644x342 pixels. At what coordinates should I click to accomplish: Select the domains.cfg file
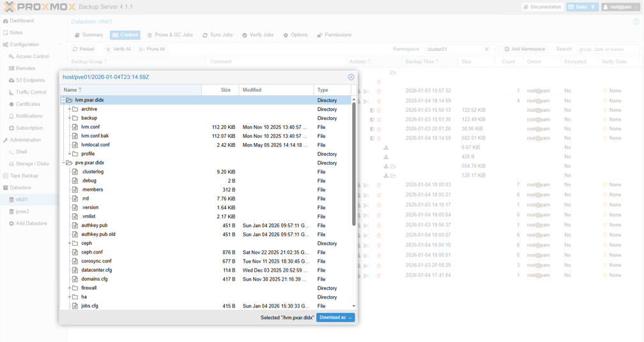pos(206,279)
